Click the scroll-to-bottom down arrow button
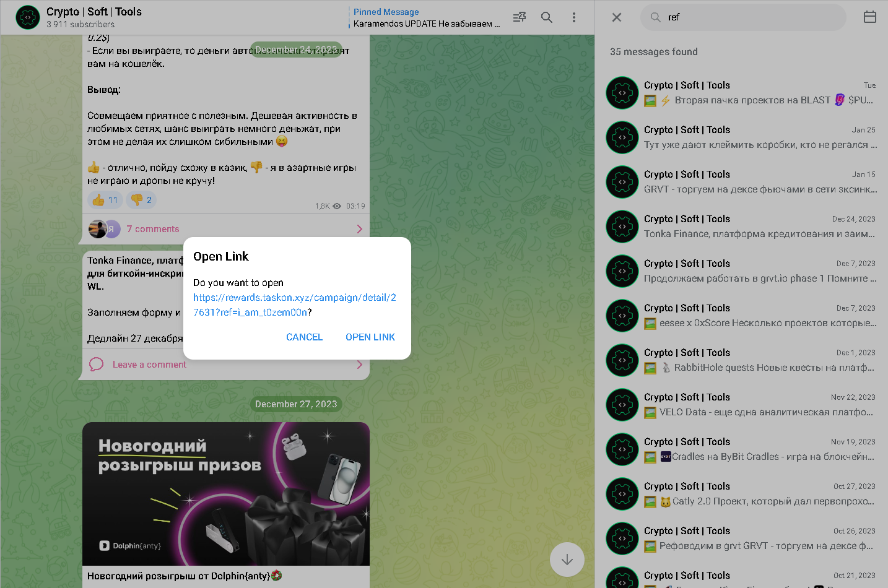 pyautogui.click(x=567, y=560)
